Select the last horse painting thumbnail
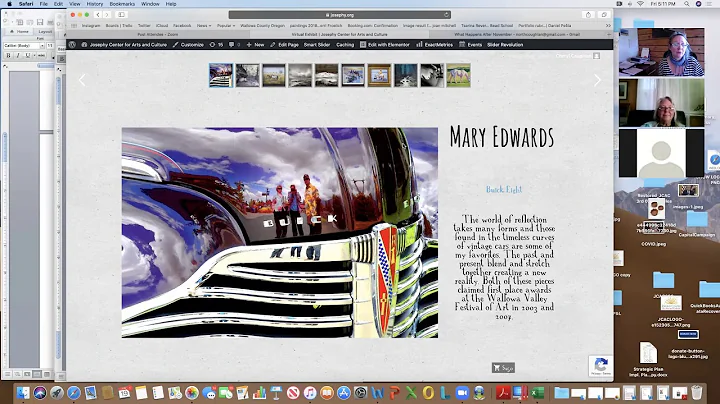Image resolution: width=720 pixels, height=404 pixels. tap(458, 75)
